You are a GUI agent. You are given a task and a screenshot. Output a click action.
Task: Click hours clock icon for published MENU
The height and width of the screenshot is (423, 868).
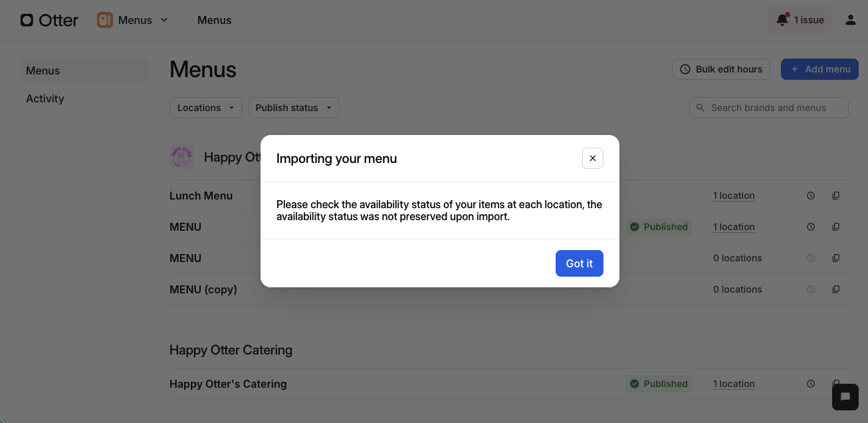(x=811, y=227)
